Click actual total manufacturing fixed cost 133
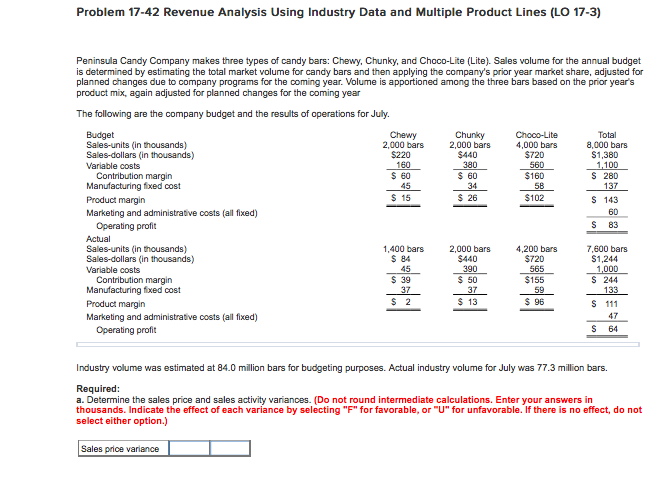660x481 pixels. tap(611, 290)
